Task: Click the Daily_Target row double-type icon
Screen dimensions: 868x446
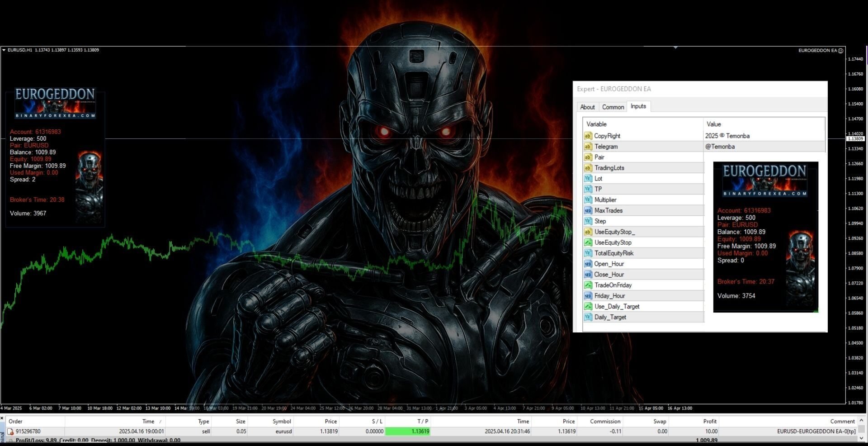Action: 588,317
